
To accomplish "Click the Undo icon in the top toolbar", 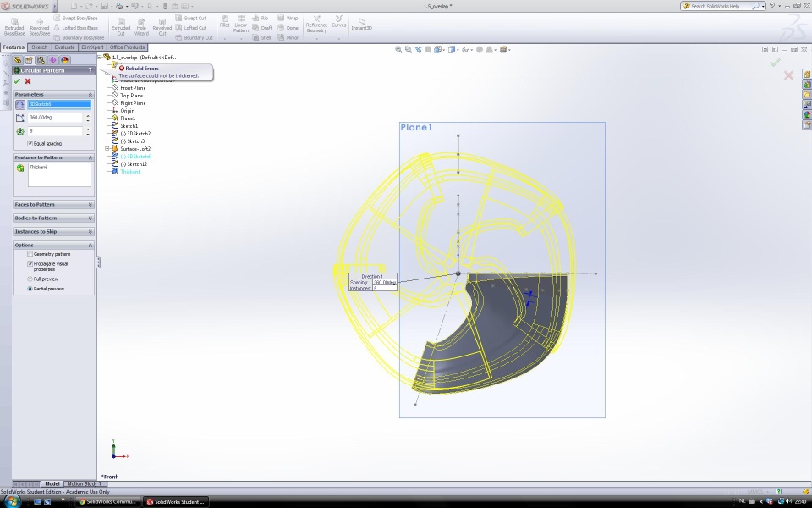I will coord(134,6).
